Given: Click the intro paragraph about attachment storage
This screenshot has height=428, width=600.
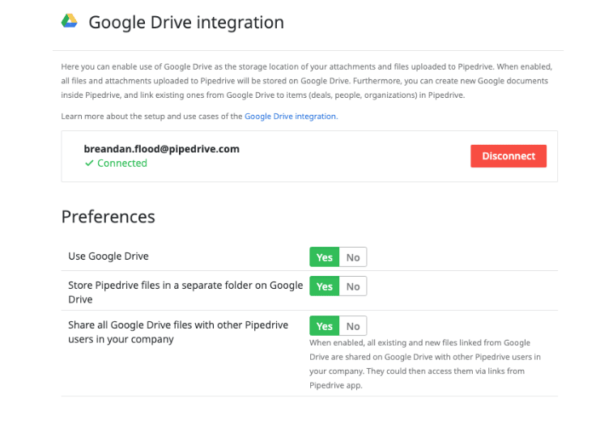Looking at the screenshot, I should [x=307, y=81].
